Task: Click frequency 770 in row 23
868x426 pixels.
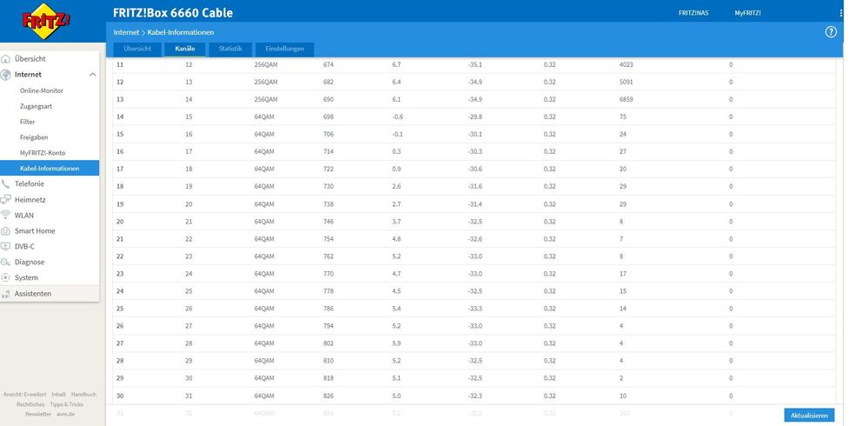Action: coord(328,274)
